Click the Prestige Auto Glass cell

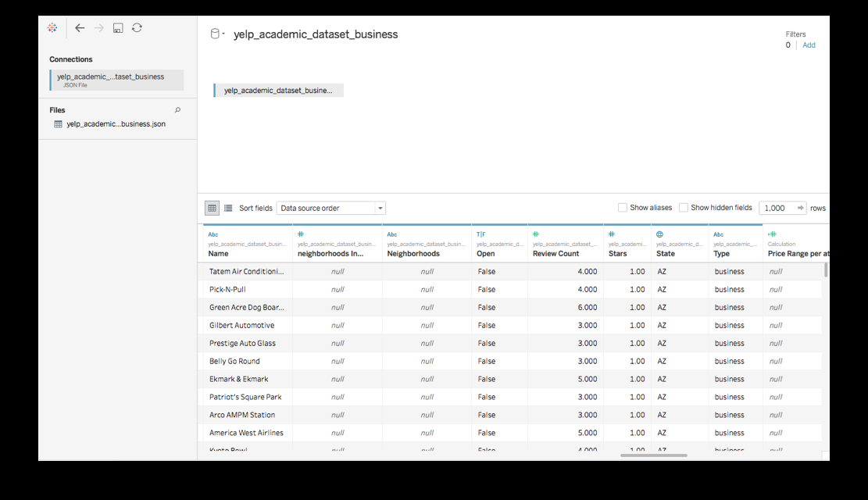246,343
